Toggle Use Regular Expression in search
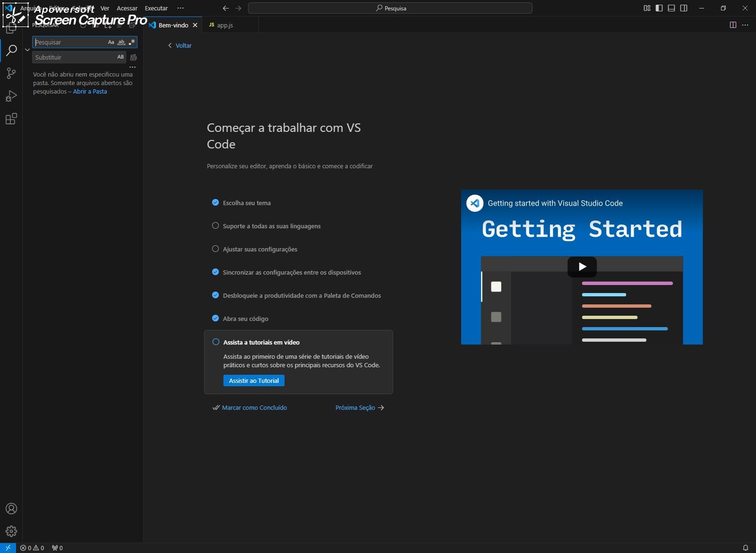Image resolution: width=756 pixels, height=553 pixels. (x=132, y=42)
